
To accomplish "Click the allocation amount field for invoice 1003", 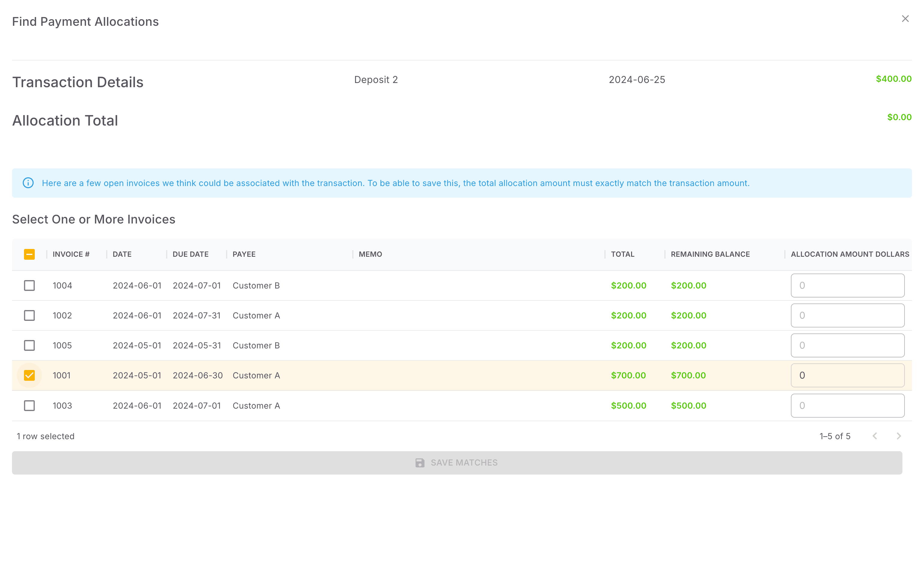I will tap(847, 405).
